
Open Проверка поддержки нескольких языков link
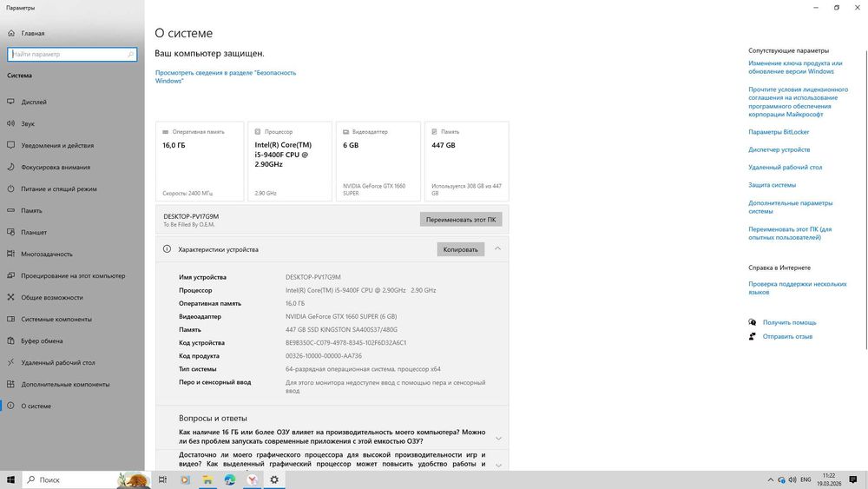(x=797, y=287)
